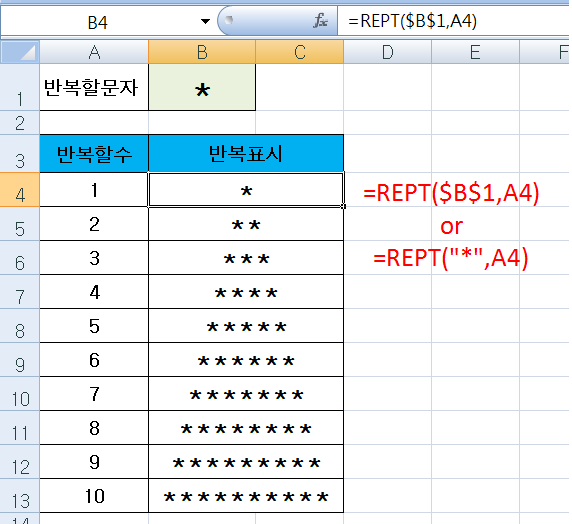Select column A header
Image resolution: width=572 pixels, height=524 pixels.
94,52
